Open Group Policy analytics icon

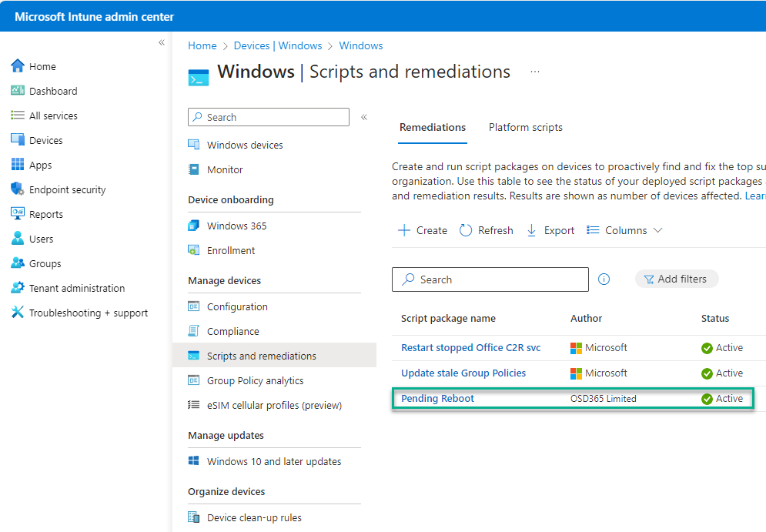pos(194,380)
